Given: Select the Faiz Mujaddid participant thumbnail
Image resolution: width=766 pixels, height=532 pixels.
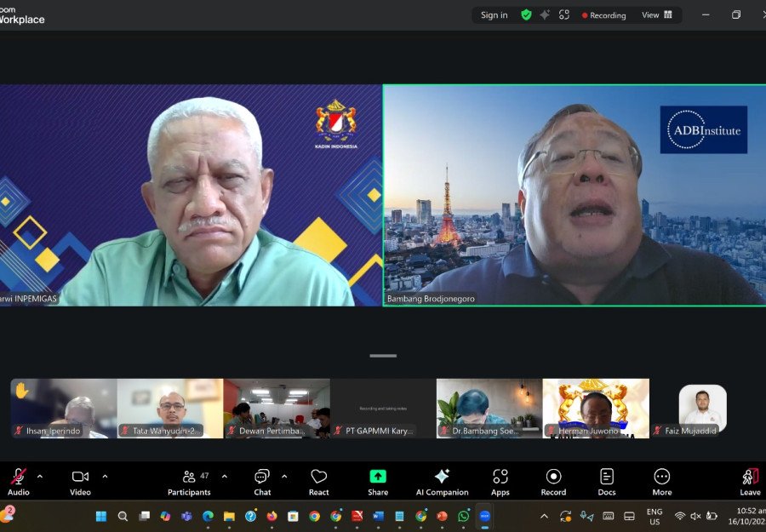Looking at the screenshot, I should tap(702, 409).
